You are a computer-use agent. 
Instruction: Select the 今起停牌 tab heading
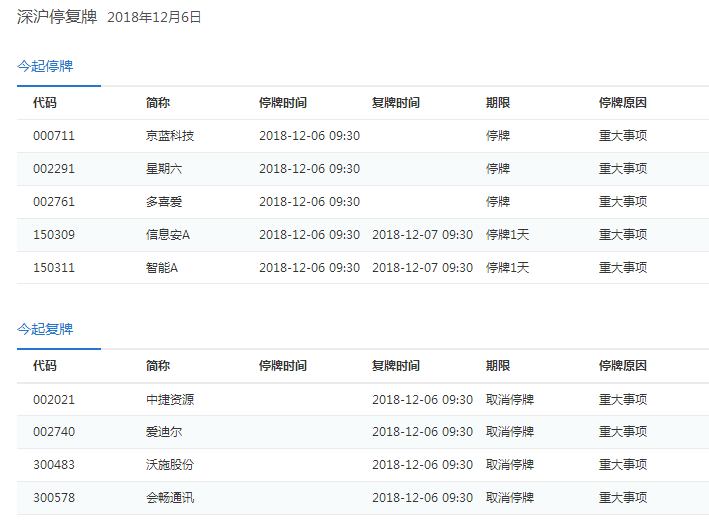point(45,66)
